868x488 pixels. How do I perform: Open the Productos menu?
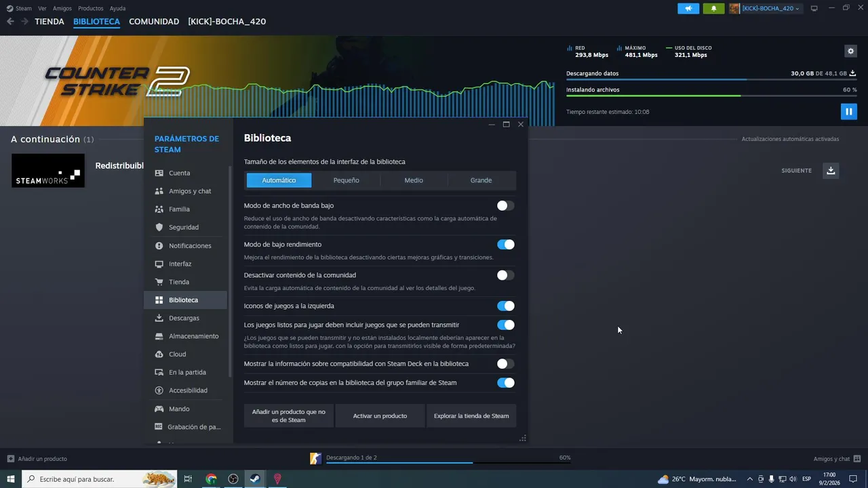coord(91,8)
